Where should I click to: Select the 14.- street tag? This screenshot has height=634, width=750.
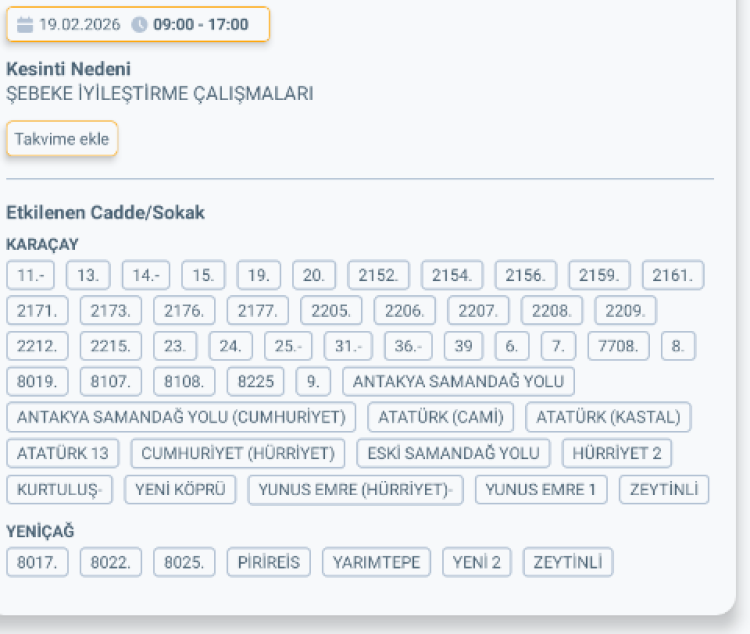point(146,275)
